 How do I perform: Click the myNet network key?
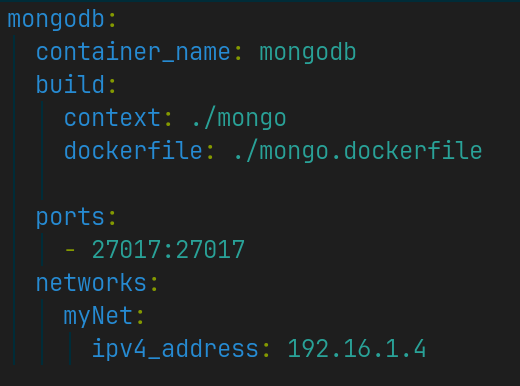click(x=98, y=316)
